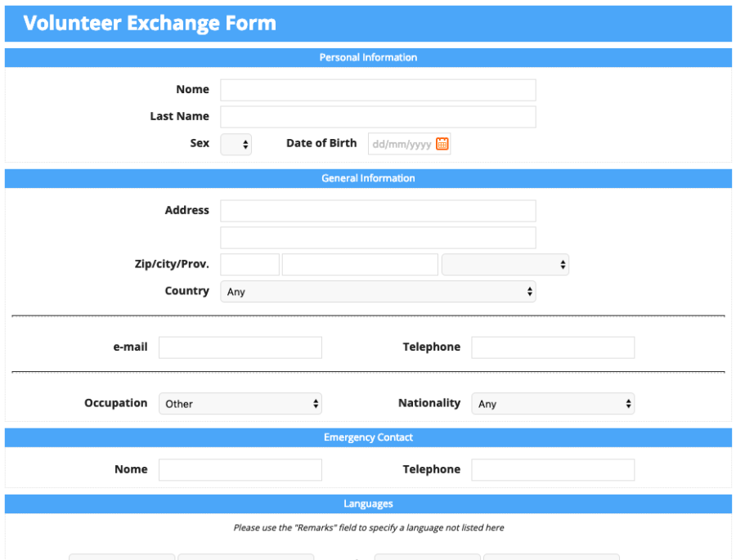Select the first Address line field
The height and width of the screenshot is (560, 736).
pos(378,211)
